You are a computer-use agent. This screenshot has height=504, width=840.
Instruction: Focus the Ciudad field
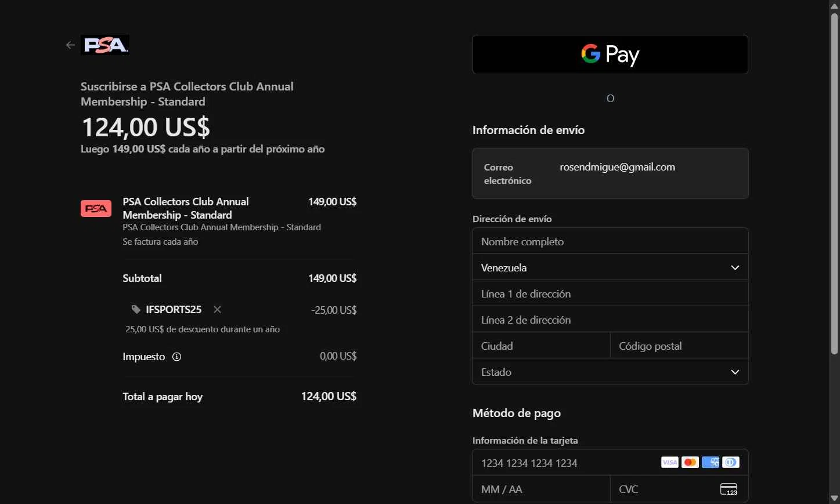541,346
